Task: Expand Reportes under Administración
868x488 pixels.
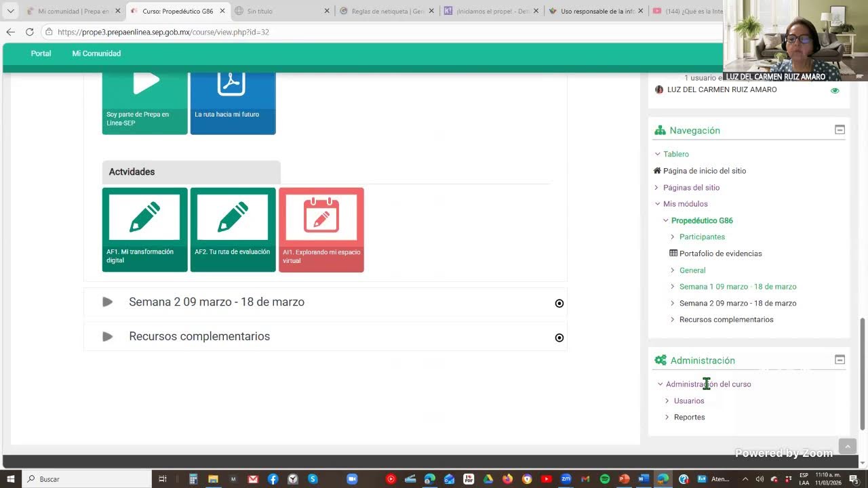Action: [x=667, y=417]
